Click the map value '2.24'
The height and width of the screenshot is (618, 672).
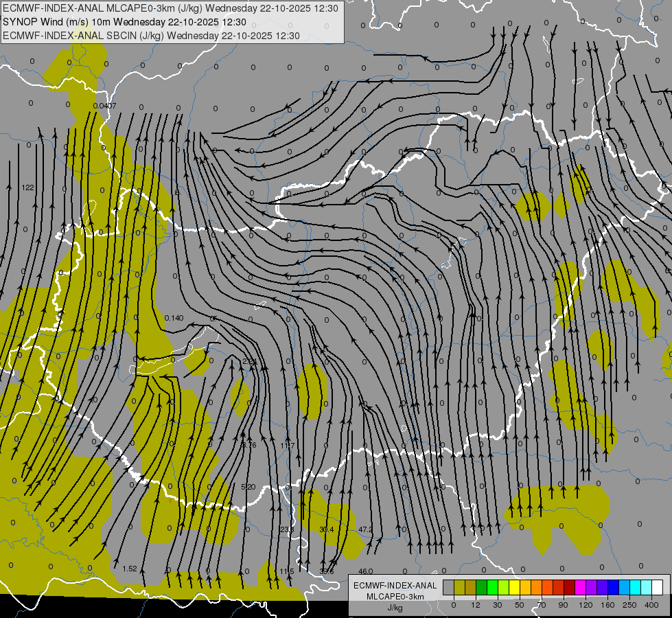click(249, 362)
